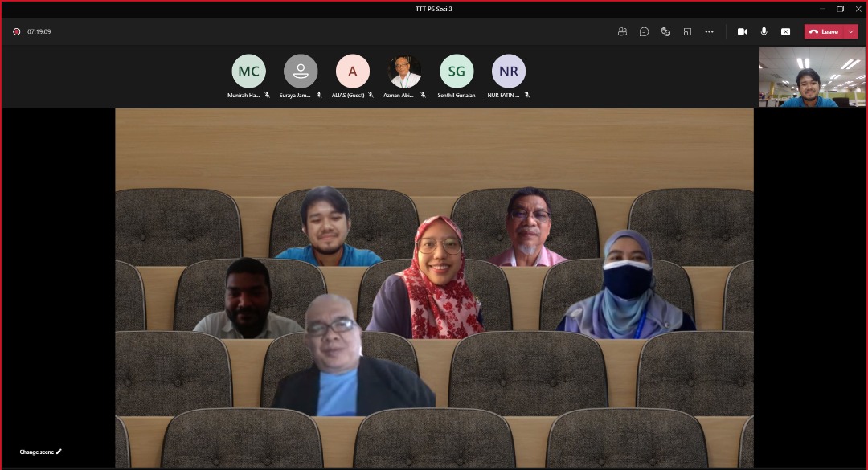Turn off your camera

[x=743, y=31]
